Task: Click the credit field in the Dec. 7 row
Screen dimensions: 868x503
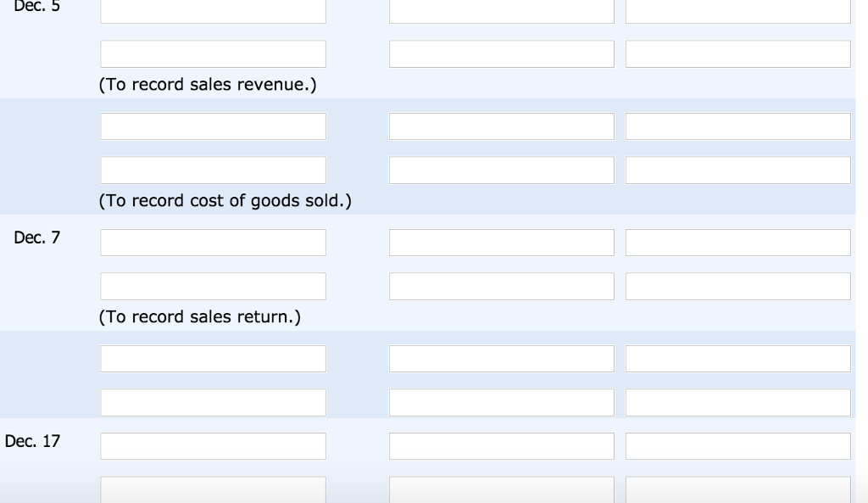Action: click(x=737, y=242)
